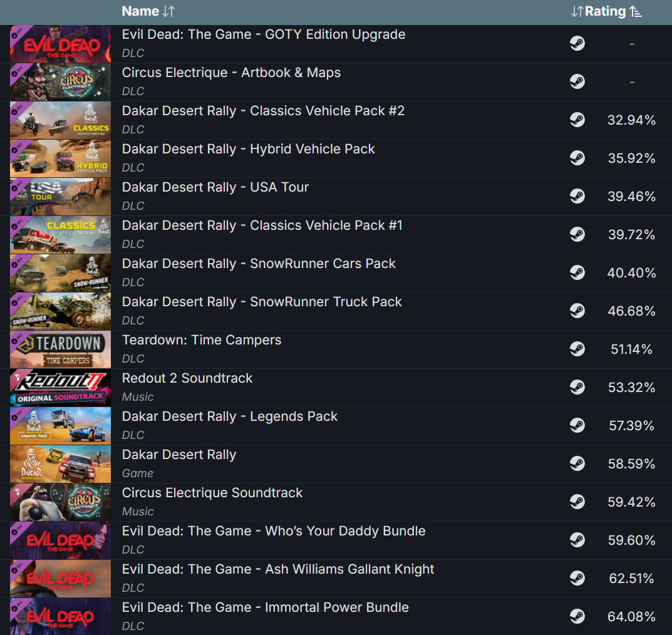Select the 59.42% rating value
The height and width of the screenshot is (635, 672).
tap(631, 502)
